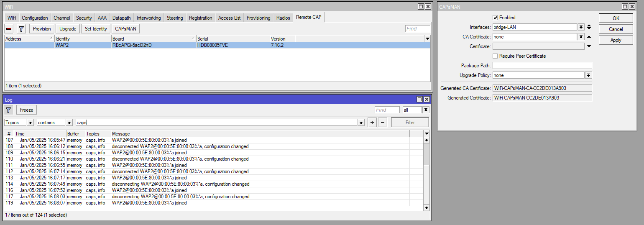This screenshot has width=644, height=225.
Task: Click the filter funnel icon in Log window
Action: click(x=9, y=110)
